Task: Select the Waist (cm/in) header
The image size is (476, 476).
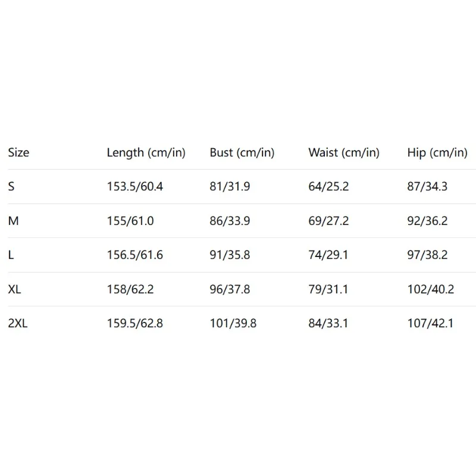Action: 343,153
